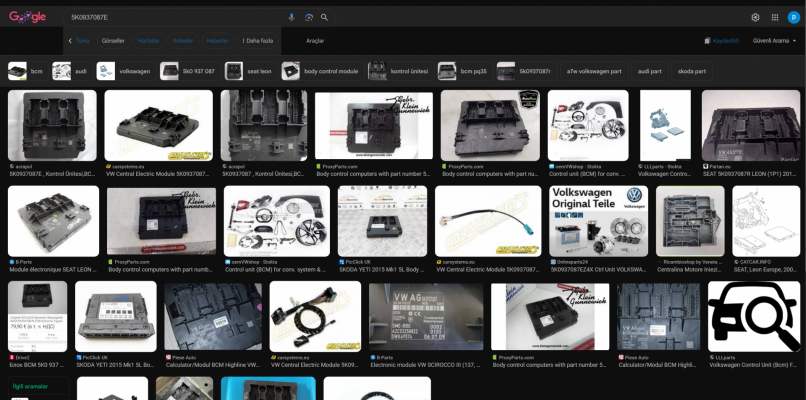The image size is (806, 400).
Task: Click the Google logo
Action: [x=27, y=17]
